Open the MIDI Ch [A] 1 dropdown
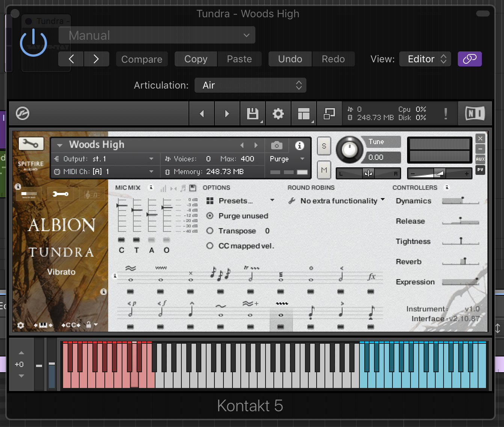Screen dimensions: 504x427 (x=104, y=172)
